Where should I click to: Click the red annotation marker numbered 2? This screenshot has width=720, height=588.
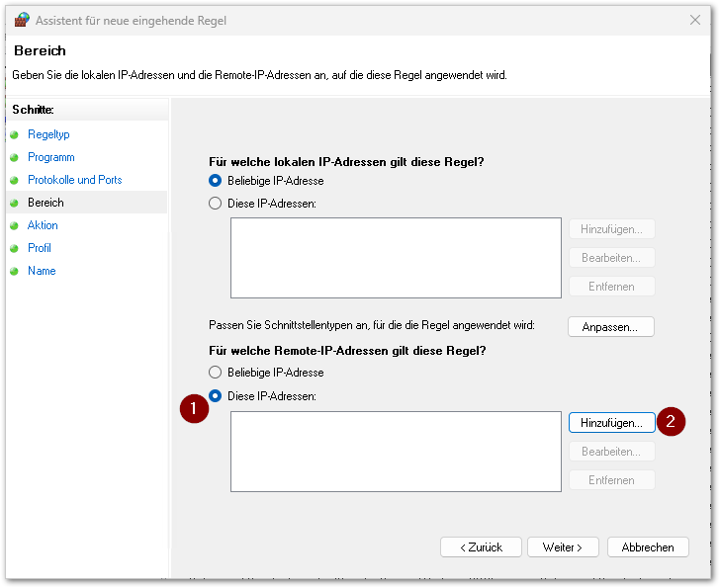click(x=671, y=421)
